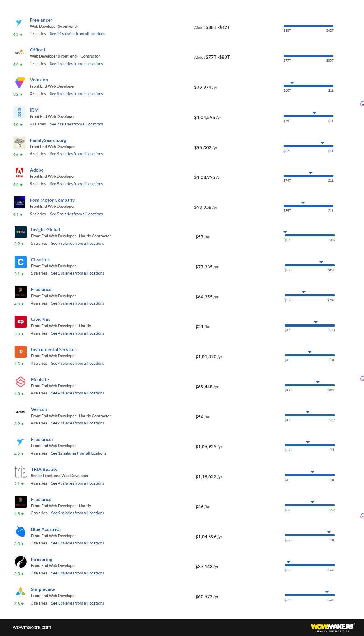
Task: Select the TRIA Beauty logo
Action: 20,471
